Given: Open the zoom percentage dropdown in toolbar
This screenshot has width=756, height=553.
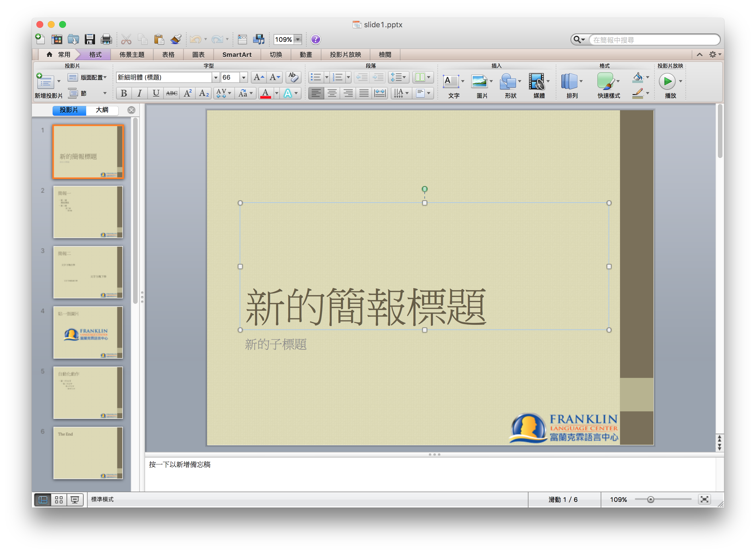Looking at the screenshot, I should tap(298, 39).
